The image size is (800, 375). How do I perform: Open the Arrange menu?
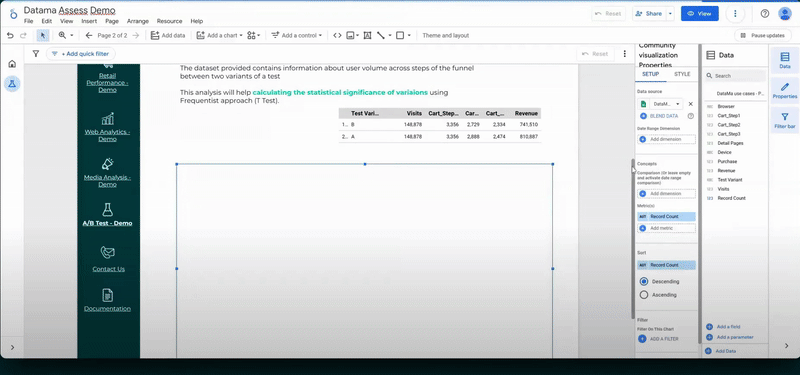pos(138,21)
